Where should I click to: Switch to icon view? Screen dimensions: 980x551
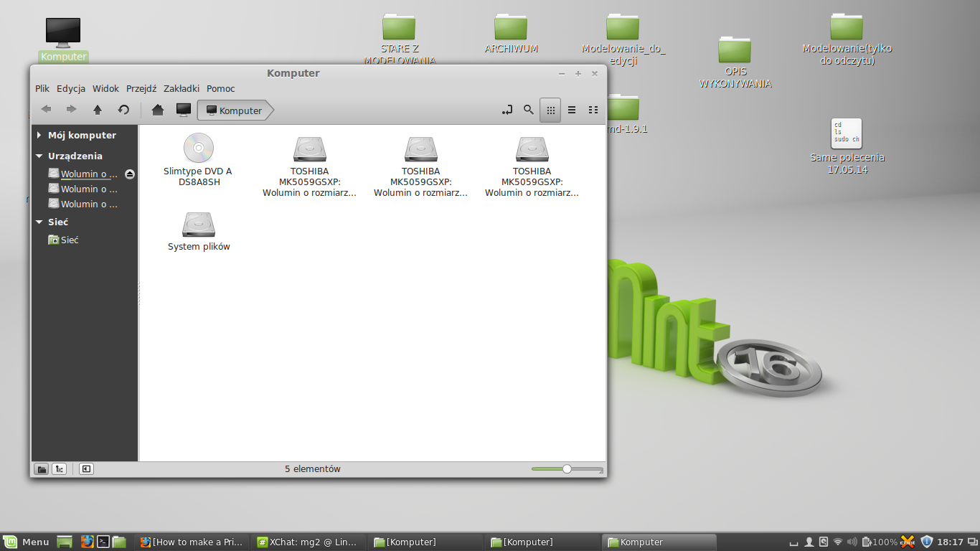tap(550, 110)
